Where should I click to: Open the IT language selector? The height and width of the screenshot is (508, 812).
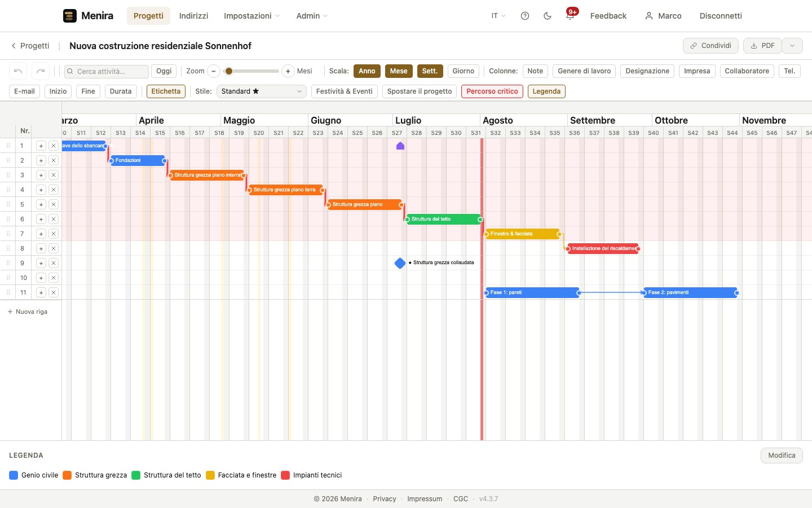click(x=498, y=16)
